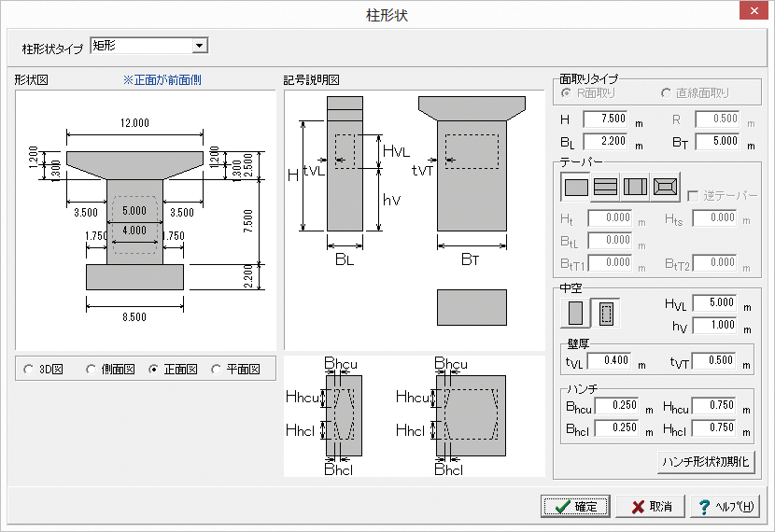The width and height of the screenshot is (775, 532).
Task: Choose the hollow section icon
Action: pos(605,313)
